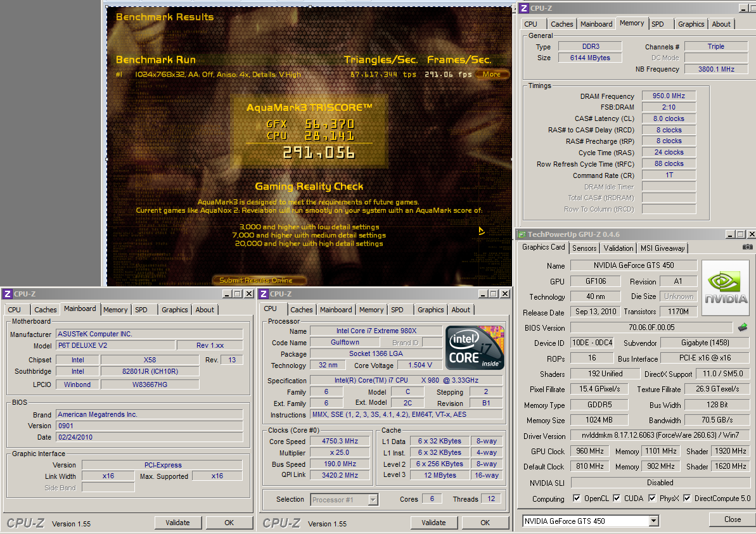756x534 pixels.
Task: Click OK in CPU-Z processor window
Action: 485,523
